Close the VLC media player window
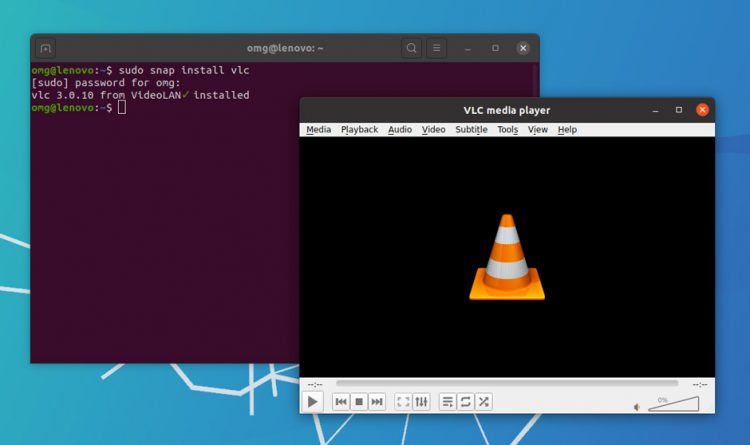 coord(702,110)
